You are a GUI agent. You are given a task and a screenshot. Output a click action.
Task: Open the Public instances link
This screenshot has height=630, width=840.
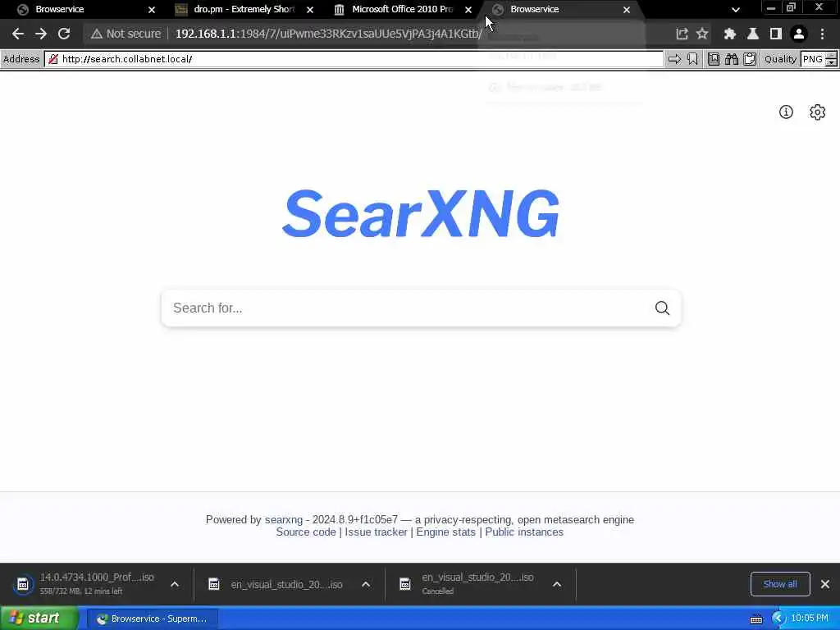point(524,532)
